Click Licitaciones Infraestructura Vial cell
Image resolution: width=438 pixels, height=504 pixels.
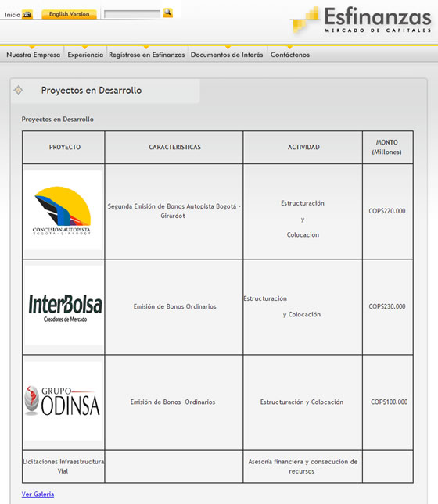[63, 466]
